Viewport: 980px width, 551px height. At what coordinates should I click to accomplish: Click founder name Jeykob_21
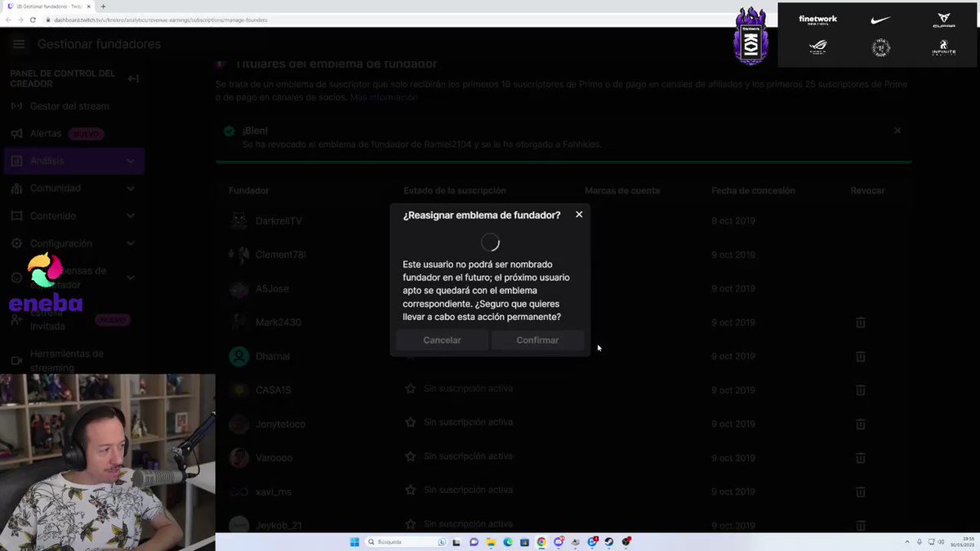pyautogui.click(x=278, y=526)
